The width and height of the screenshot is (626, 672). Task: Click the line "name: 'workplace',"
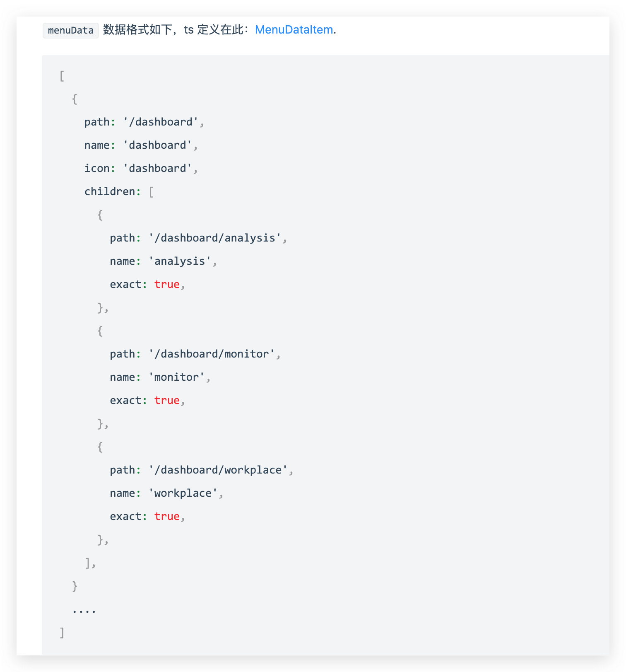pos(166,493)
